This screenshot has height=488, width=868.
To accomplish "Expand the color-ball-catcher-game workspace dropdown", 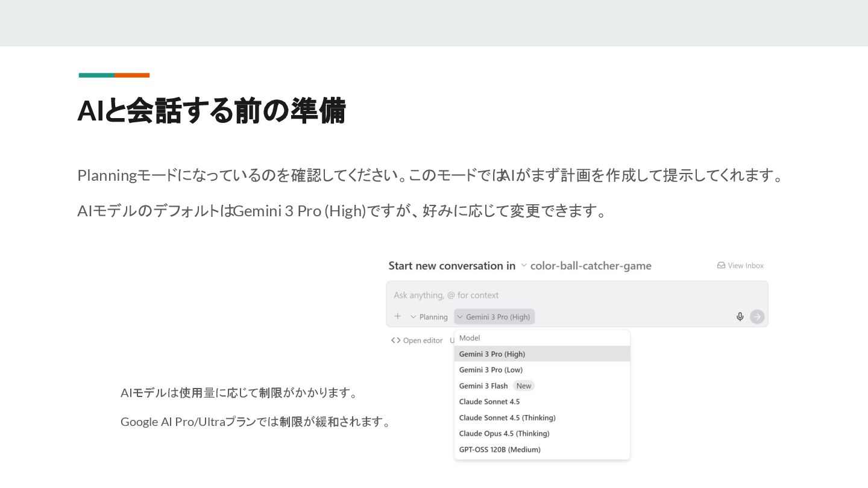I will click(586, 266).
